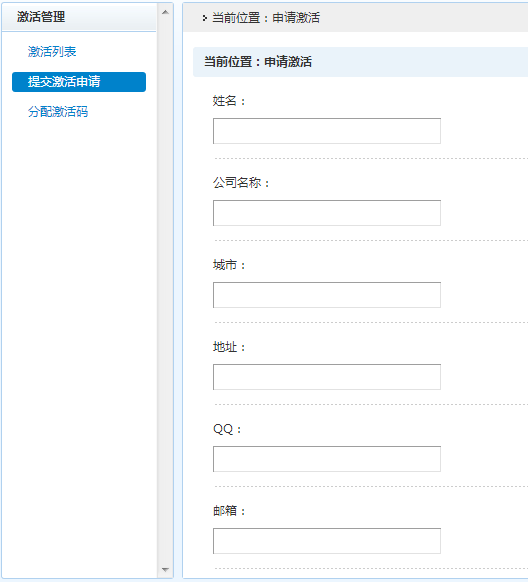Click the QQ field label

(x=227, y=429)
